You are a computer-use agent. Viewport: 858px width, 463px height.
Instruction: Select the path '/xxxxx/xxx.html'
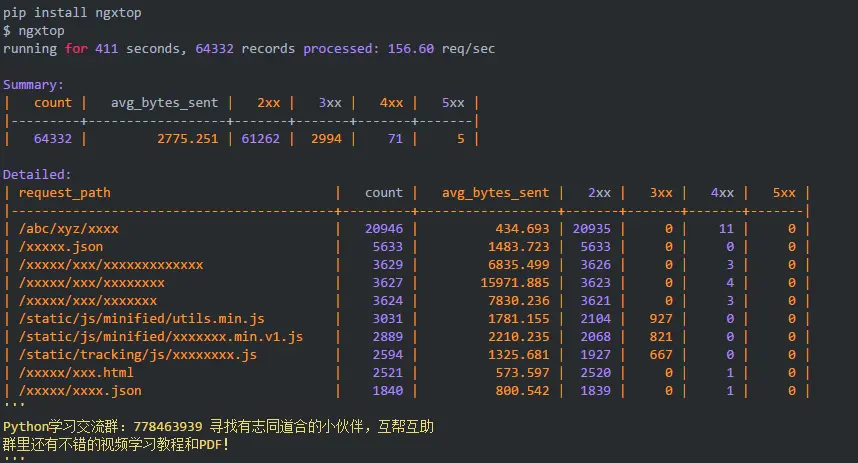pos(76,373)
